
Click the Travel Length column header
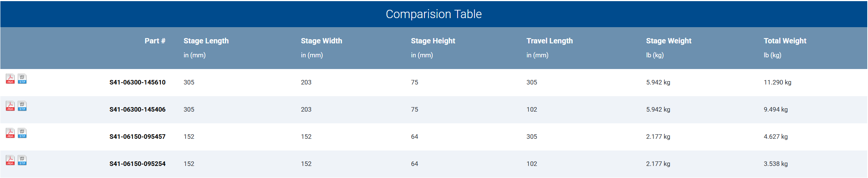click(549, 41)
